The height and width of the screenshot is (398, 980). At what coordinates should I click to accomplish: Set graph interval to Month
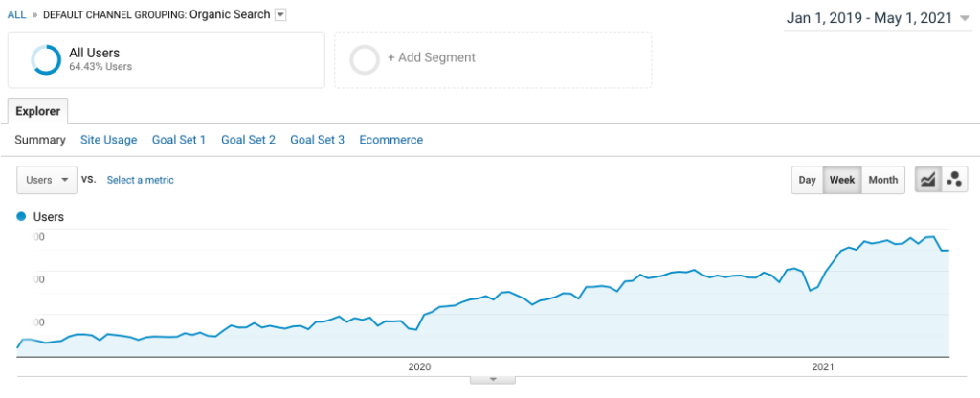(882, 180)
